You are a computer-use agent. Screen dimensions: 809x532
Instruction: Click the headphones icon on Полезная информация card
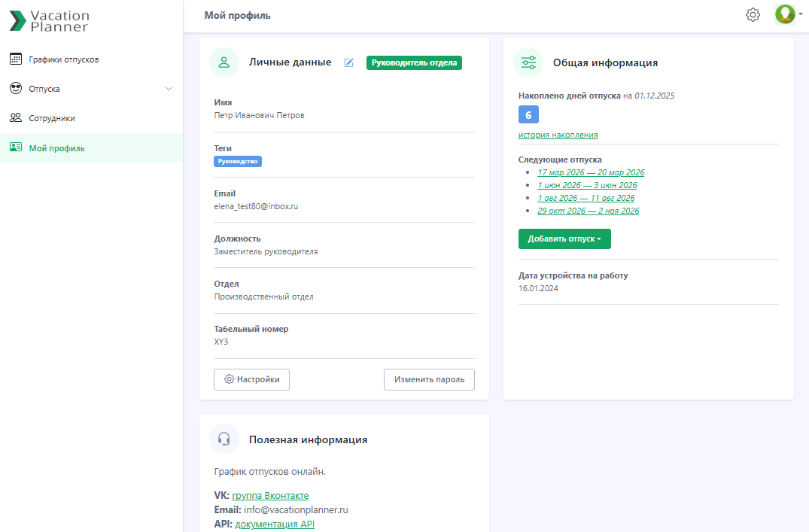(x=224, y=439)
